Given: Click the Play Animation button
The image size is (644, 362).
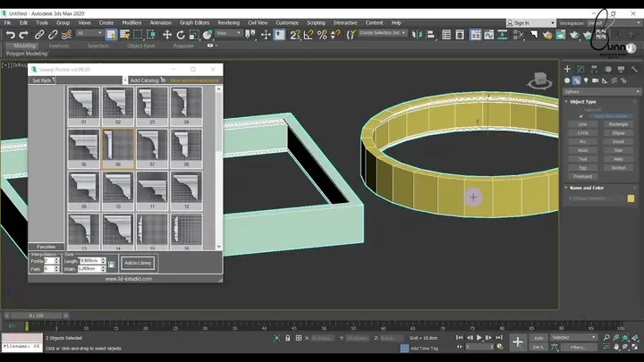Looking at the screenshot, I should pyautogui.click(x=479, y=337).
